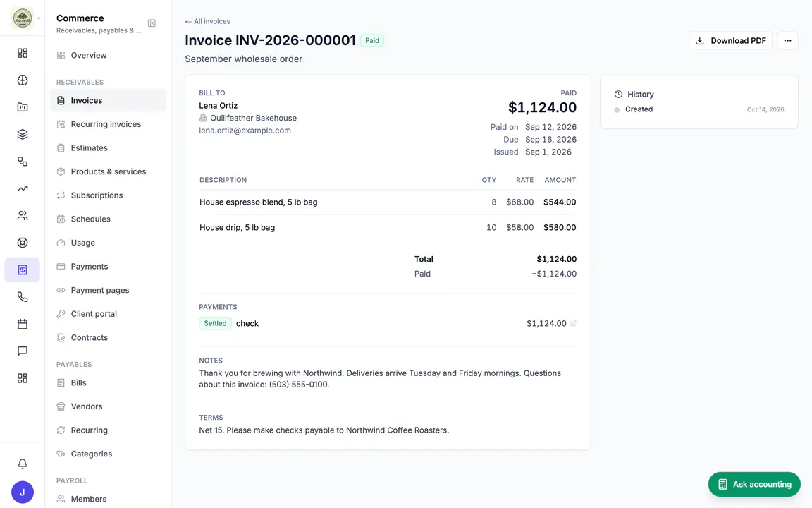The height and width of the screenshot is (508, 812).
Task: Open the stacked layers icon in the rail
Action: tap(23, 134)
